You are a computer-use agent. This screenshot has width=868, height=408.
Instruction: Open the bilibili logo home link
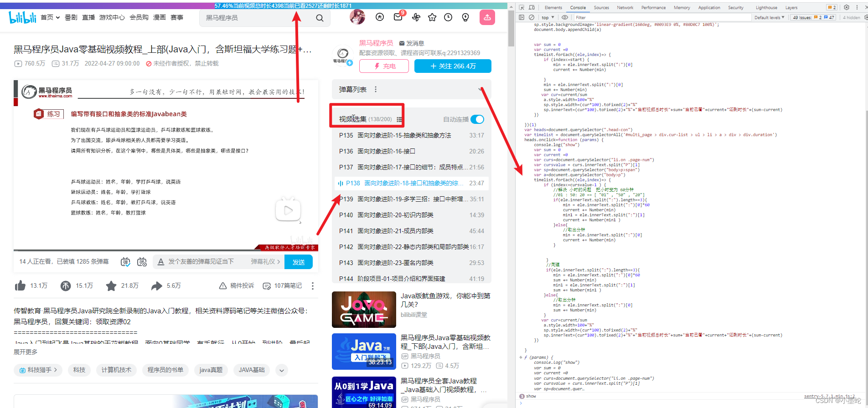(22, 17)
